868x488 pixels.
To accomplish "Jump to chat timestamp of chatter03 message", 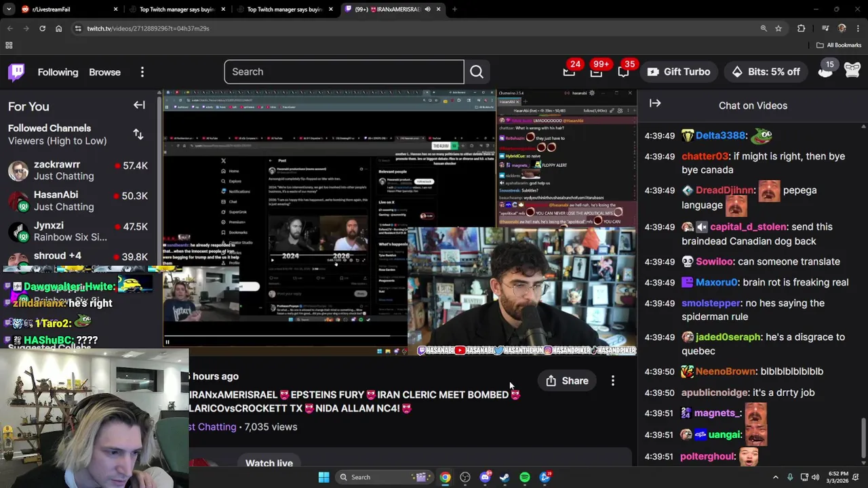I will tap(660, 157).
